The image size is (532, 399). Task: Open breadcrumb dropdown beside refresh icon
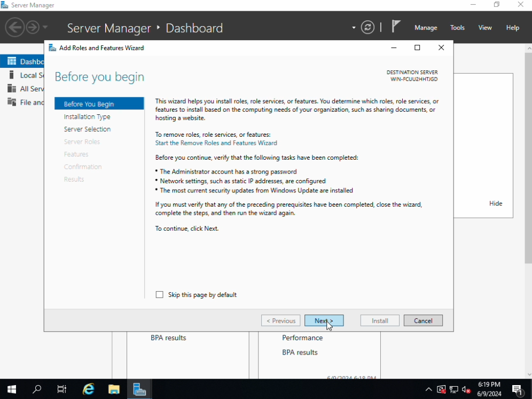pyautogui.click(x=354, y=28)
